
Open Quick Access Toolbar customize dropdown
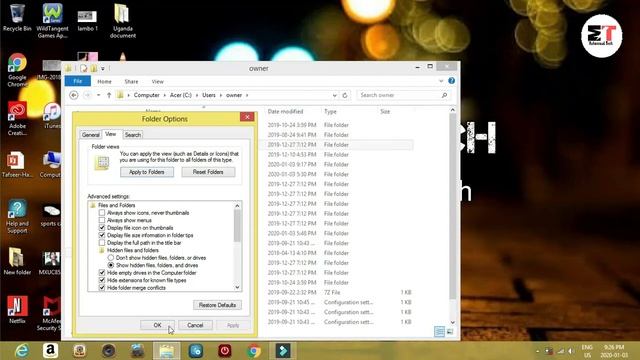(103, 69)
